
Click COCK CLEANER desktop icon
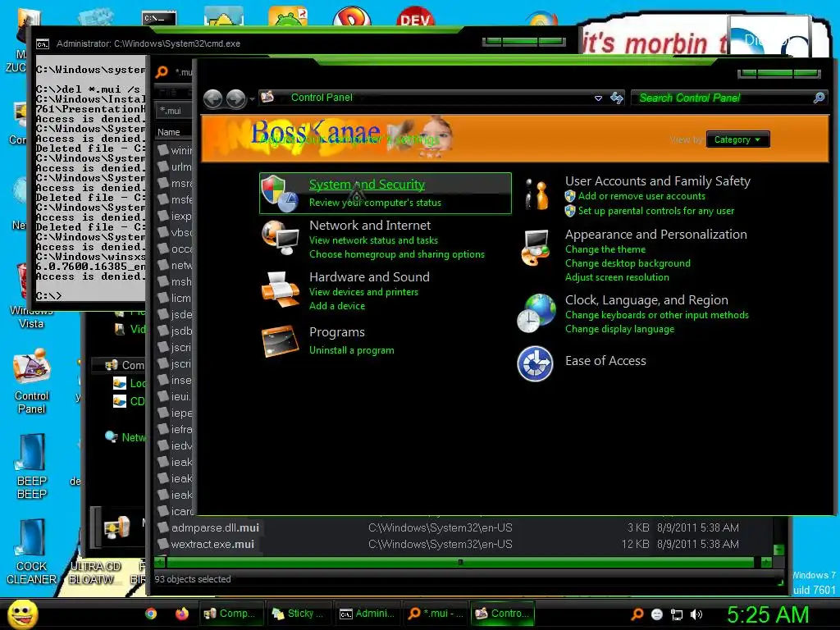(32, 537)
